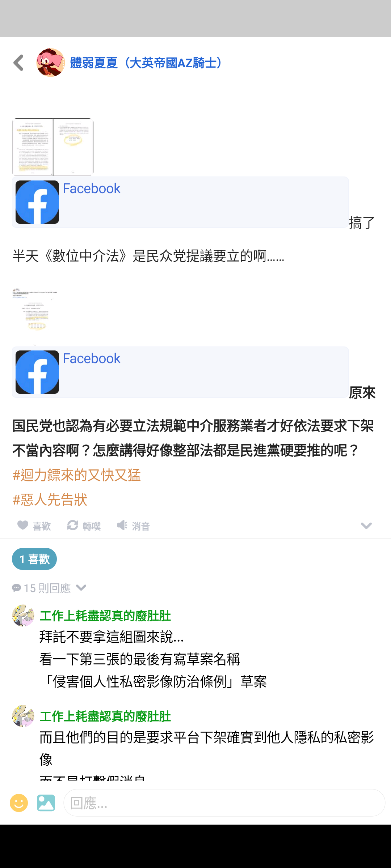Toggle the 消音 mute button

133,526
